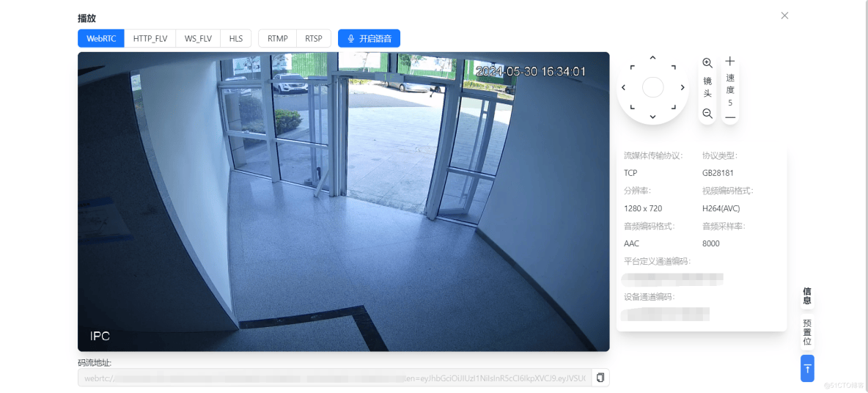
Task: Move camera diagonally down-left on PTZ pad
Action: pos(632,107)
